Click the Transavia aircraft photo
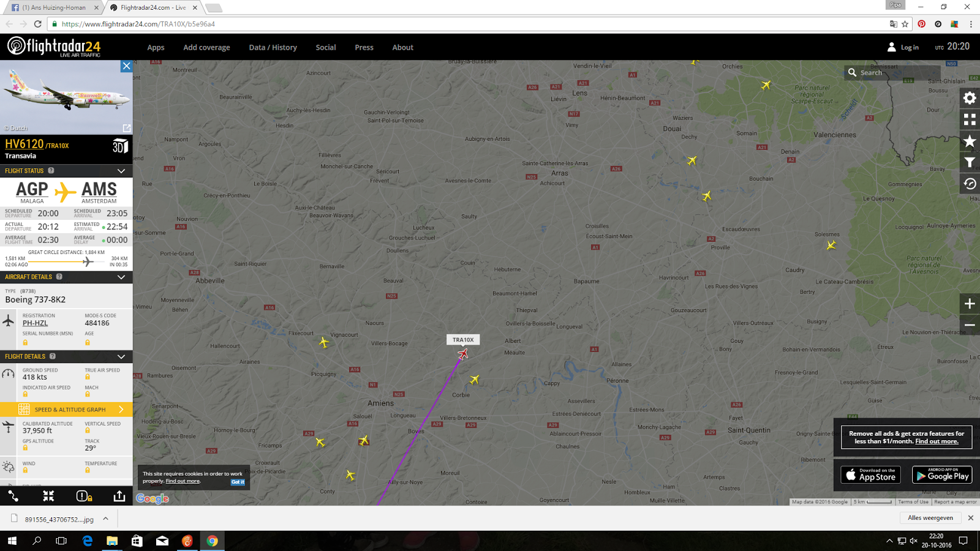This screenshot has width=980, height=551. pos(66,97)
